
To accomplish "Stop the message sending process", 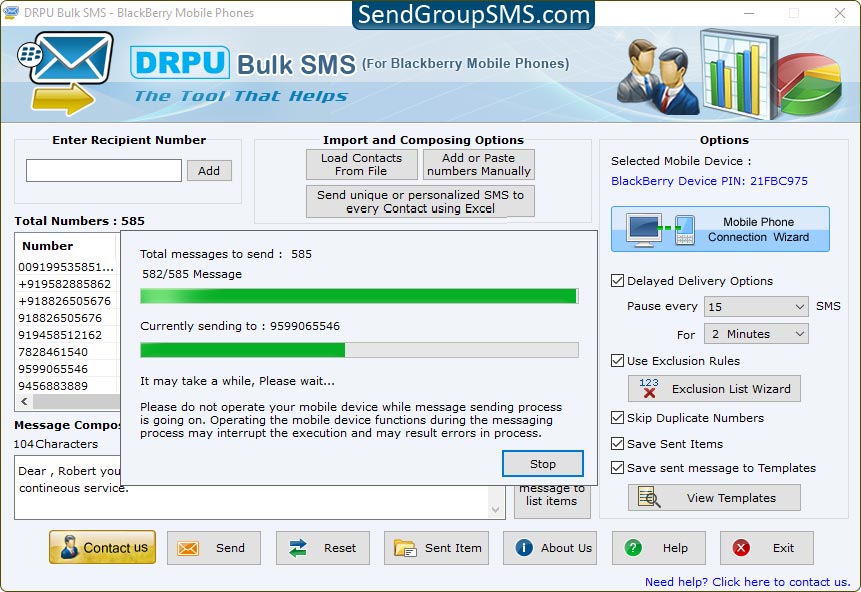I will coord(542,463).
